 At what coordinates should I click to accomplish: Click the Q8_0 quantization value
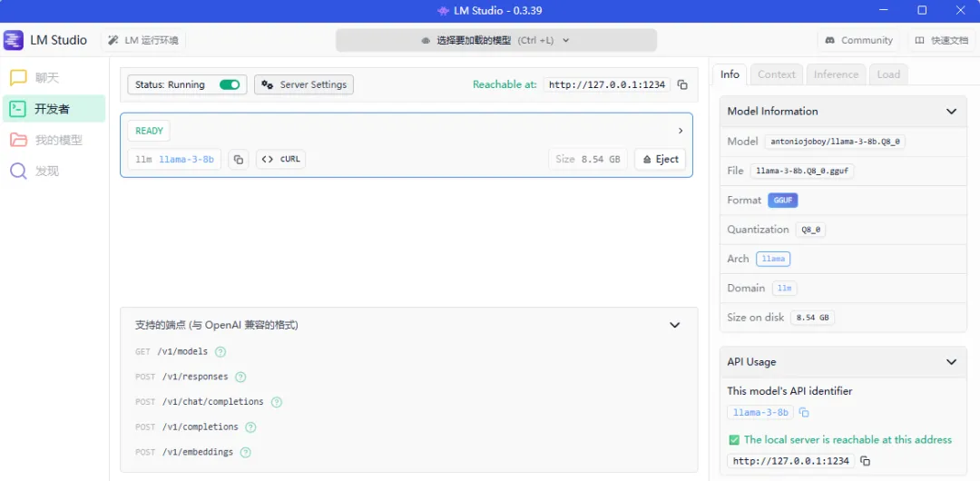(810, 230)
